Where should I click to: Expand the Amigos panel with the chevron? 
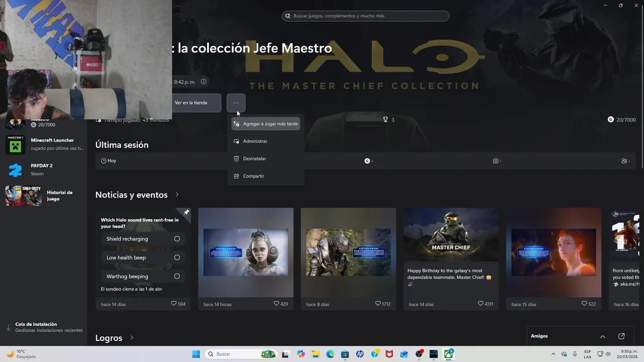tap(602, 336)
